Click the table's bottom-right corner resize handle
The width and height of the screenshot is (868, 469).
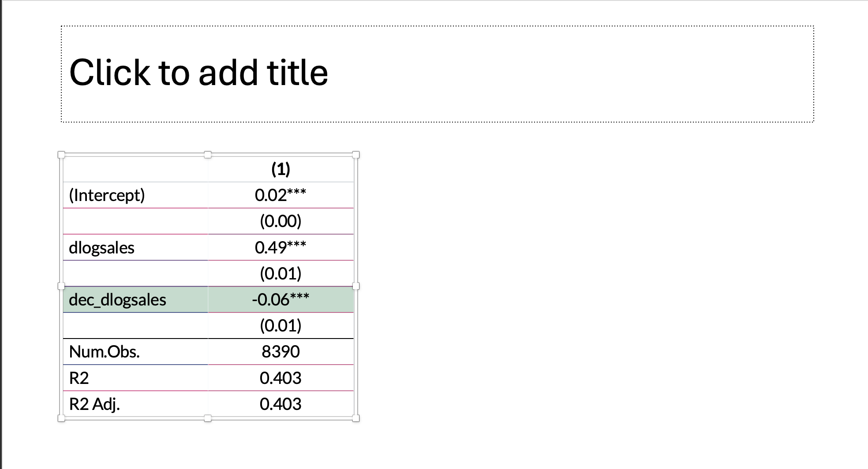pos(356,418)
